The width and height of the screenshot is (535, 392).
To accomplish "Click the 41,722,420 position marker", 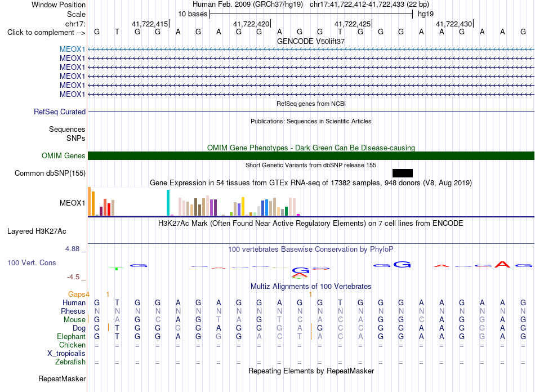I will pyautogui.click(x=251, y=24).
